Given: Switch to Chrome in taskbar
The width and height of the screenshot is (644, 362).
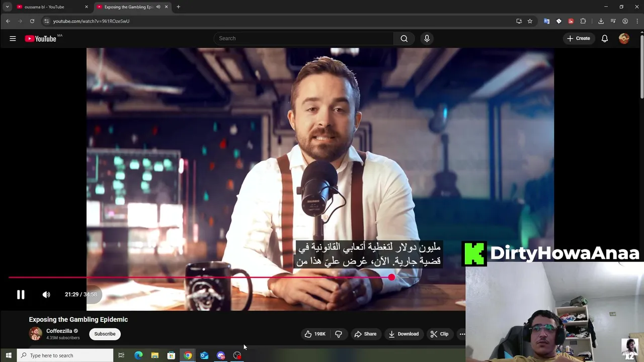Looking at the screenshot, I should point(188,355).
